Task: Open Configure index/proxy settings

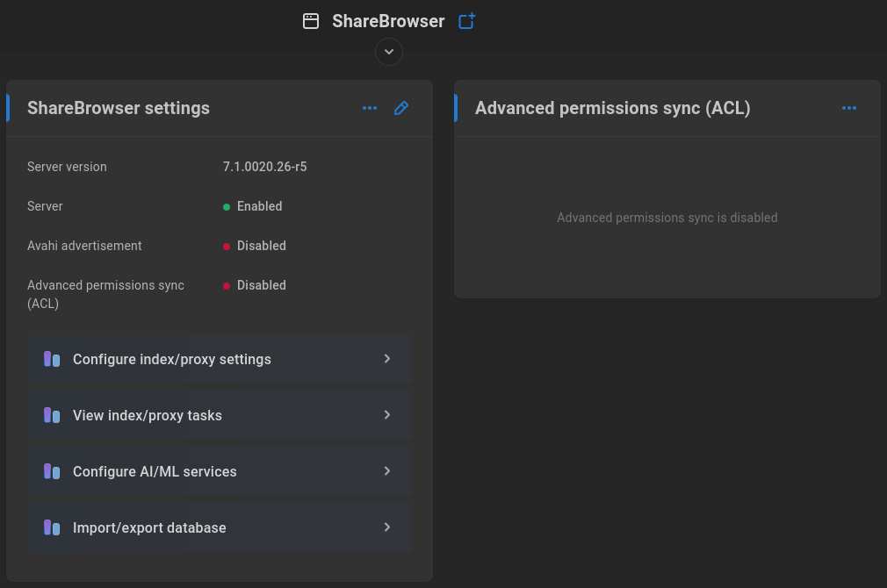Action: (220, 359)
